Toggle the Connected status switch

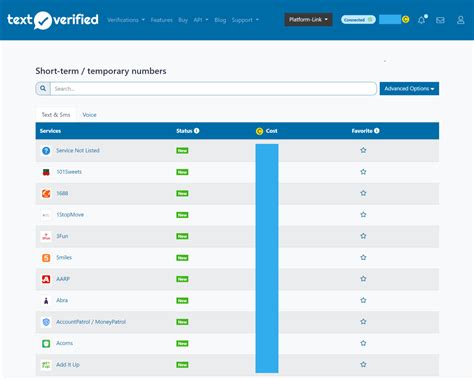(358, 20)
